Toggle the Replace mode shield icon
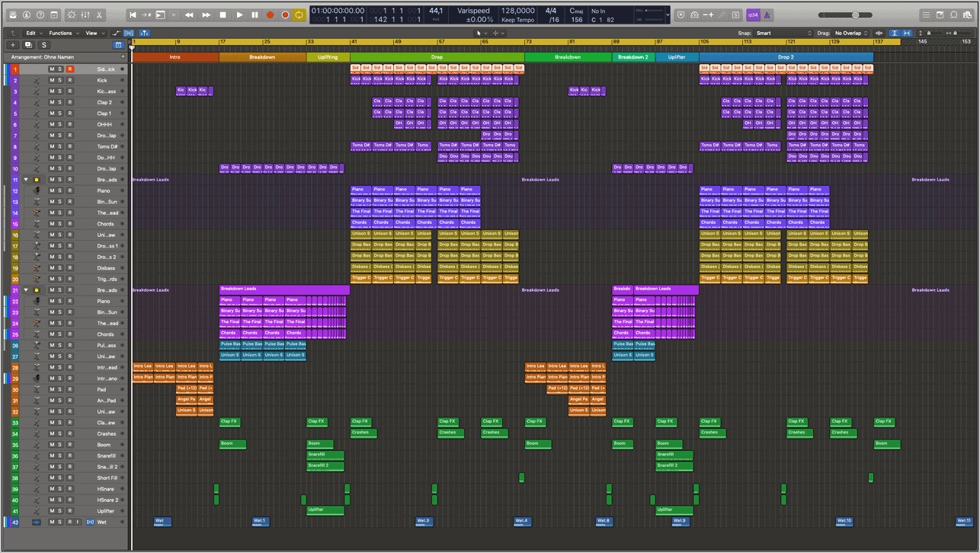Image resolution: width=980 pixels, height=553 pixels. click(x=681, y=14)
